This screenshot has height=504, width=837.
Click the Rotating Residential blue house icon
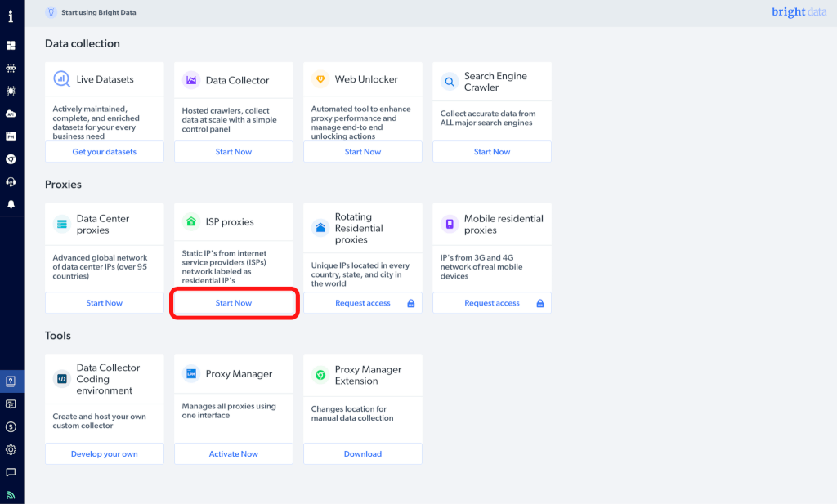pyautogui.click(x=320, y=228)
